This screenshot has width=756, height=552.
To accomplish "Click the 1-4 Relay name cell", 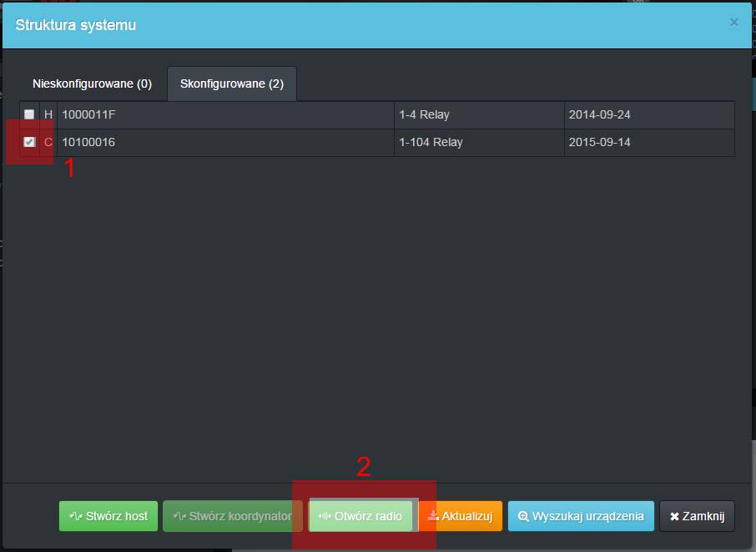I will coord(424,114).
